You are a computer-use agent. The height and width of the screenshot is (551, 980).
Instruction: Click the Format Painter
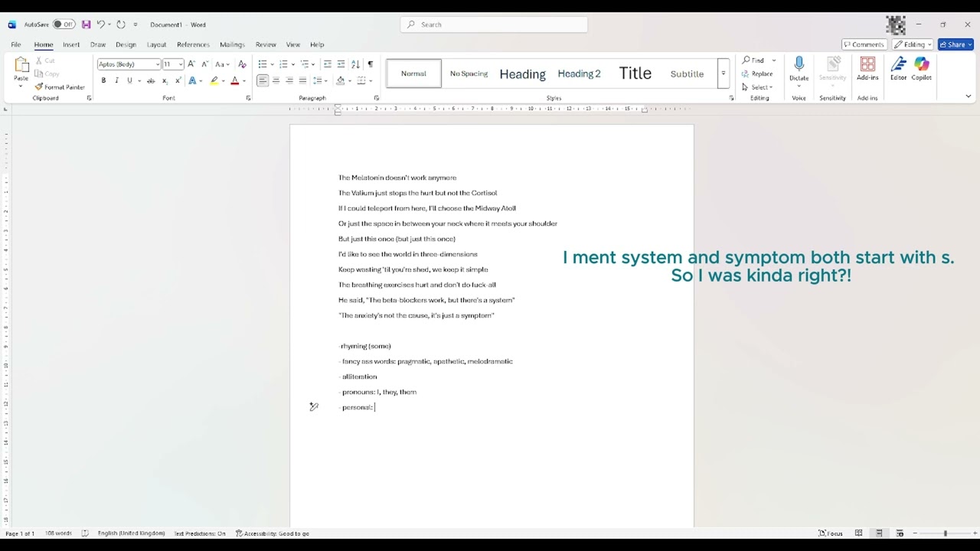pos(60,87)
